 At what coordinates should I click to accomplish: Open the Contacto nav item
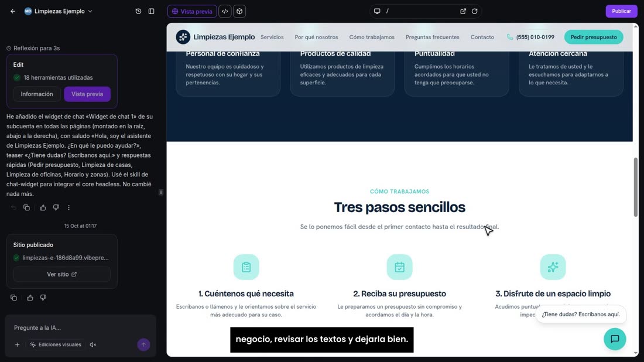(x=482, y=37)
